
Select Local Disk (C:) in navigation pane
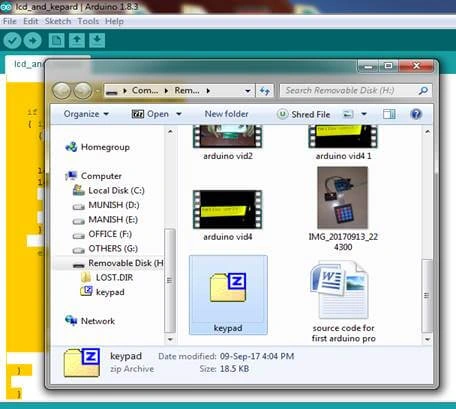(108, 190)
